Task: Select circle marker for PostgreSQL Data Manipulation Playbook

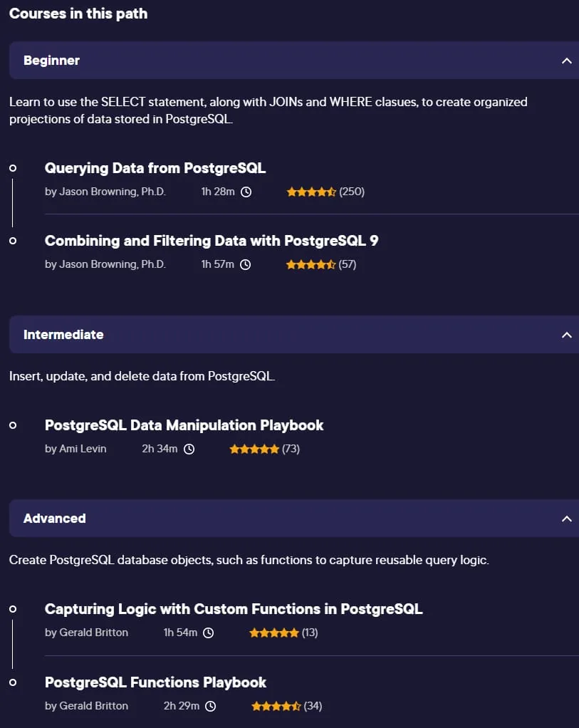Action: click(x=13, y=425)
